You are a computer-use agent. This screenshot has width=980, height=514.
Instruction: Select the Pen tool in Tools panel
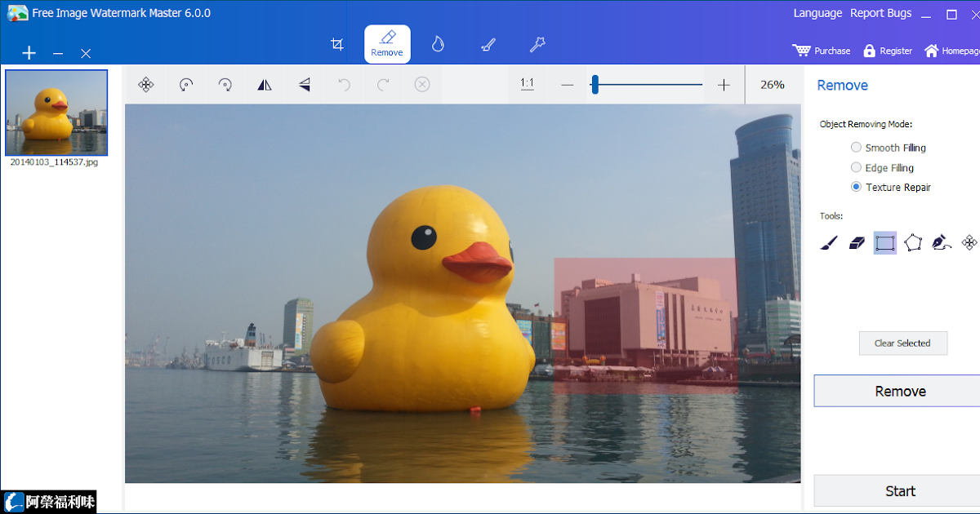tap(941, 241)
